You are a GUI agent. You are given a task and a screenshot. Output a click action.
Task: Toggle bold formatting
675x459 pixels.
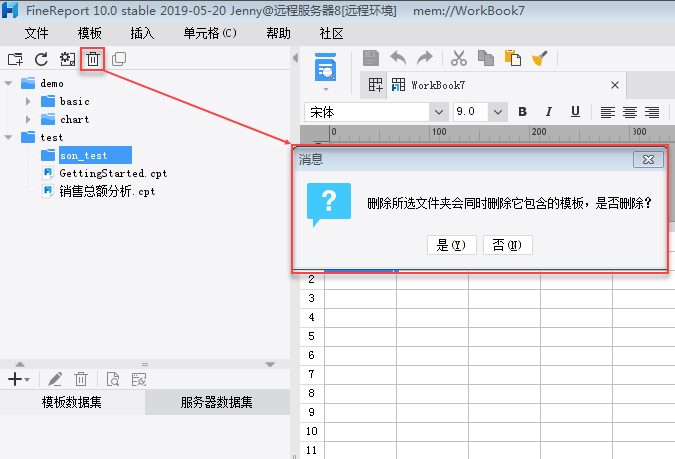[x=523, y=112]
